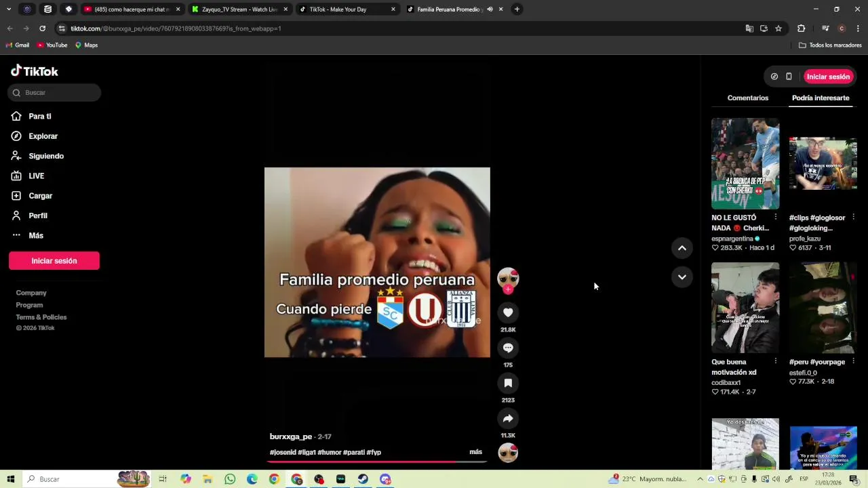
Task: Pause the playing video
Action: 377,262
